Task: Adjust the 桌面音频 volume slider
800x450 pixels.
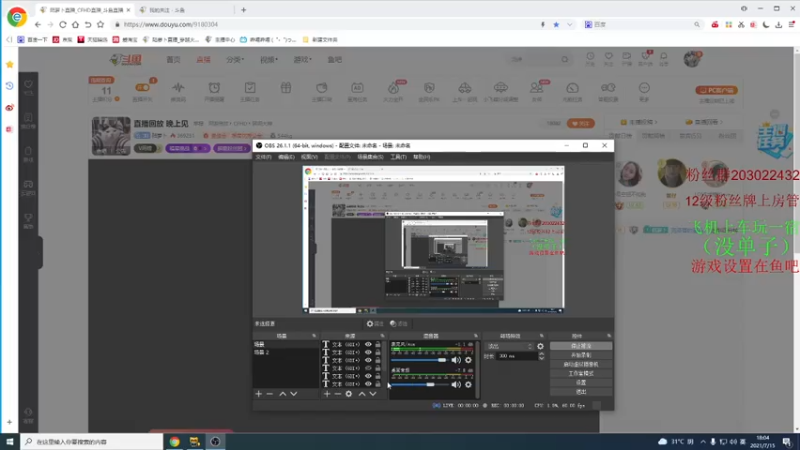Action: pos(418,385)
